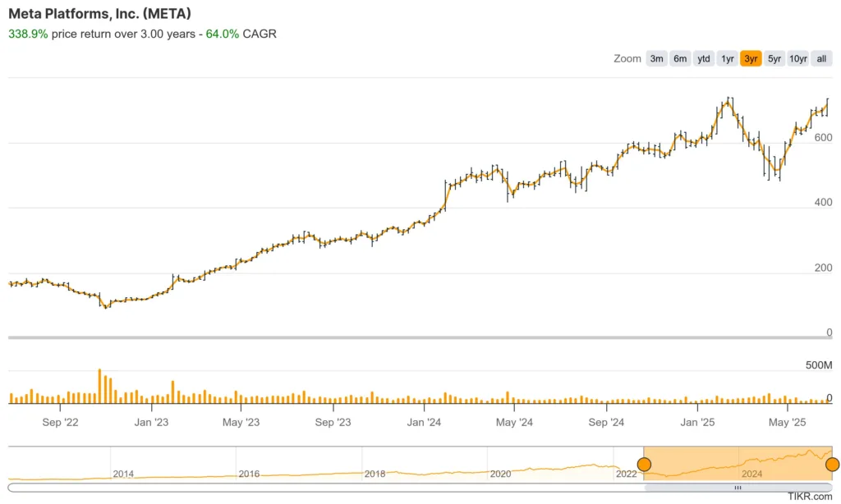The height and width of the screenshot is (504, 841).
Task: Click the Jan '24 x-axis label
Action: pyautogui.click(x=426, y=423)
